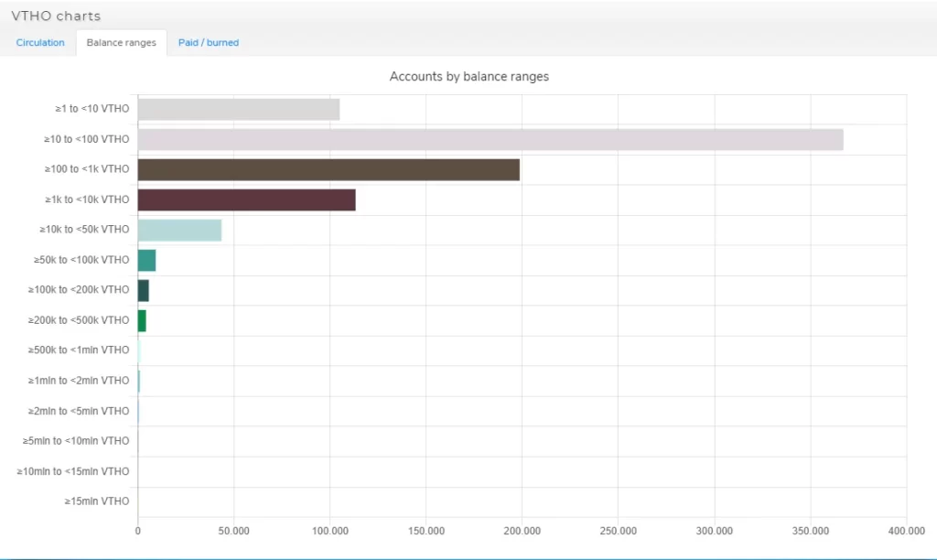Viewport: 937px width, 560px height.
Task: Click the 'Accounts by balance ranges' chart title
Action: pos(468,77)
